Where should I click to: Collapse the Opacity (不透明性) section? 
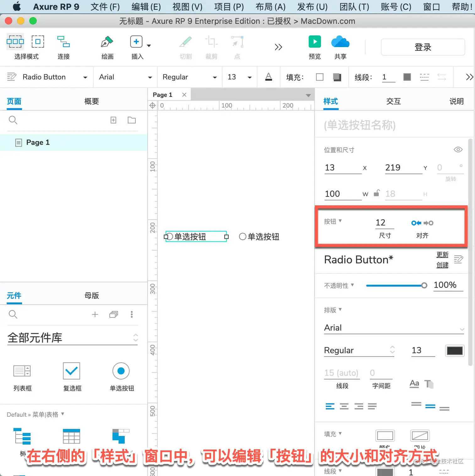pyautogui.click(x=339, y=285)
